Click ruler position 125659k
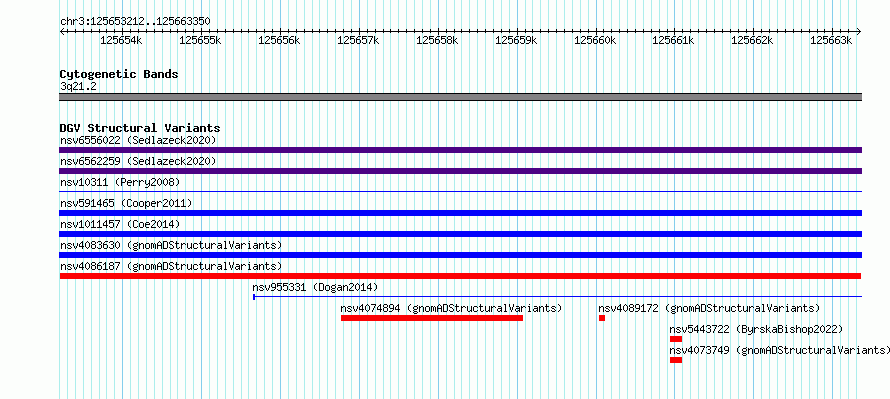Screen dimensions: 890x399 point(516,40)
